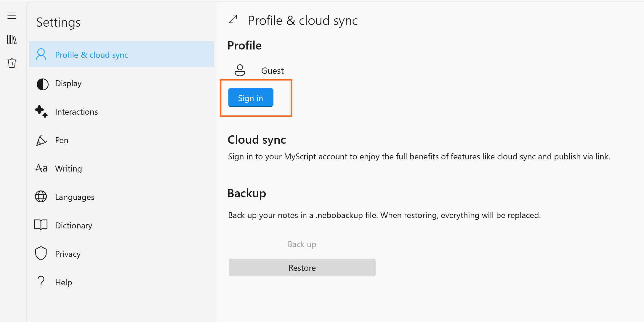The width and height of the screenshot is (644, 322).
Task: Click the Guest profile avatar icon
Action: point(240,71)
